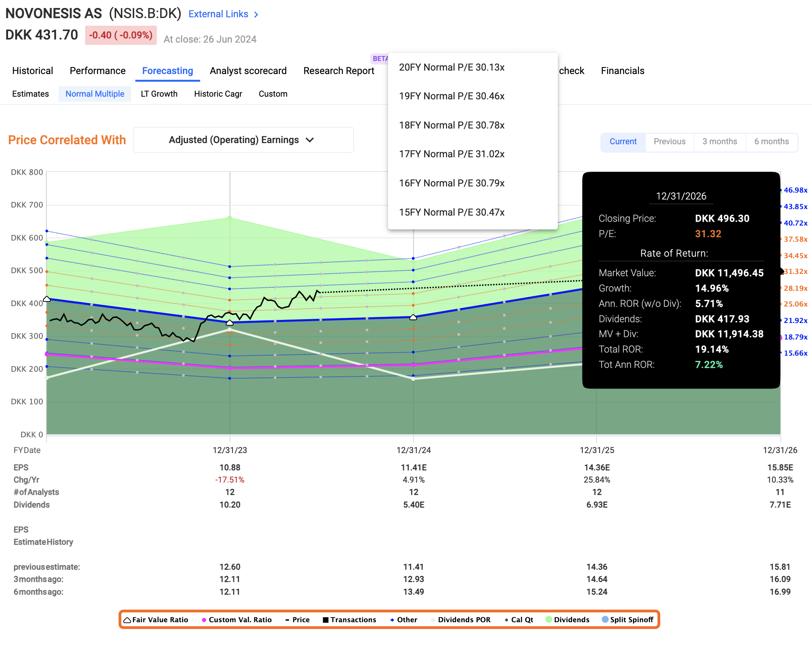Select the Estimates sub-tab
812x646 pixels.
tap(30, 94)
